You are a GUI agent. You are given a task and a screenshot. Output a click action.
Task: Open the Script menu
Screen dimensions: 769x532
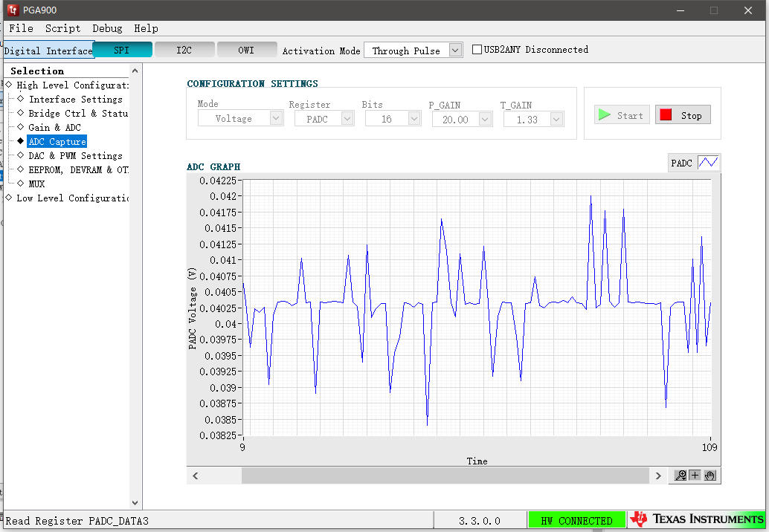(62, 28)
